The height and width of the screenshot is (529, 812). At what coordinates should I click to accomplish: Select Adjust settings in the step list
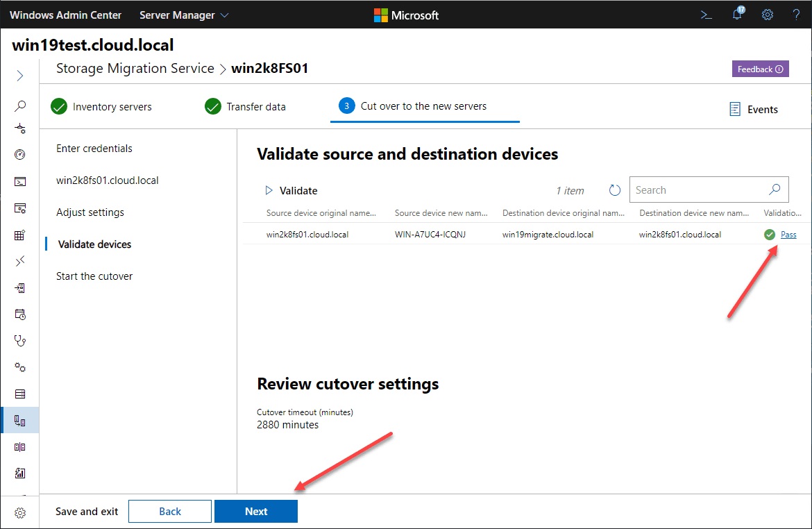[x=90, y=212]
